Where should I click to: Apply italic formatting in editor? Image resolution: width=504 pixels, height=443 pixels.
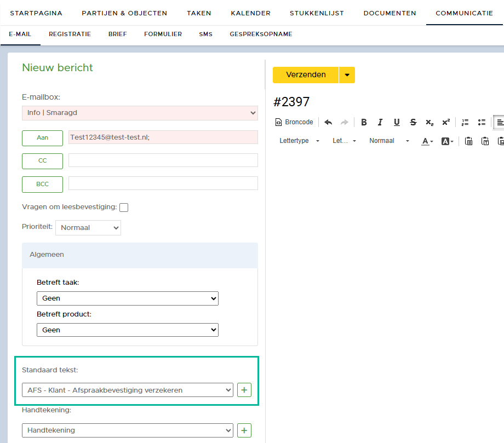click(x=380, y=122)
